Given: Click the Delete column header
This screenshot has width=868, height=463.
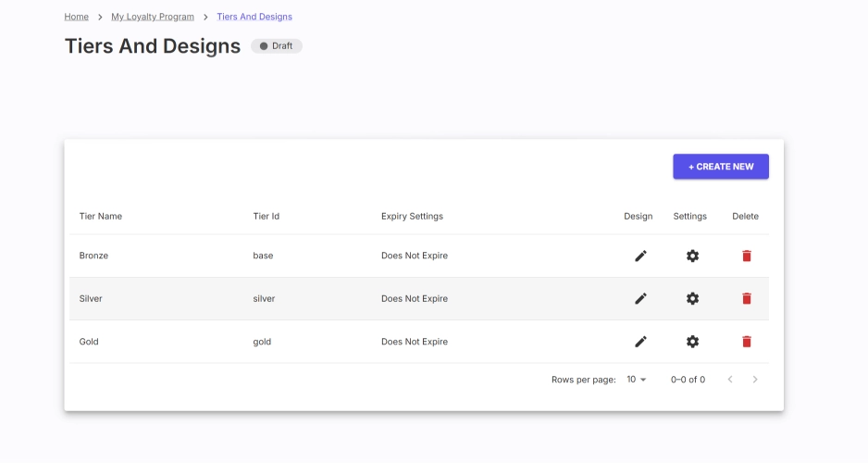Looking at the screenshot, I should 746,216.
